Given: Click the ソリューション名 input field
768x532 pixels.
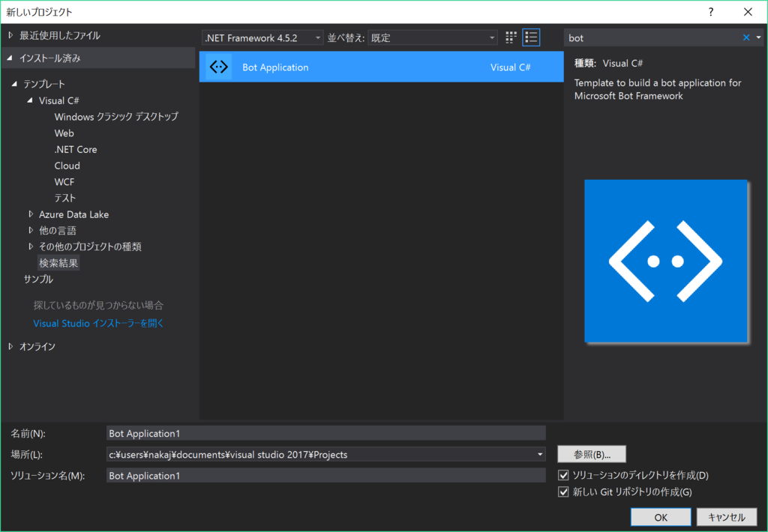Looking at the screenshot, I should click(325, 475).
